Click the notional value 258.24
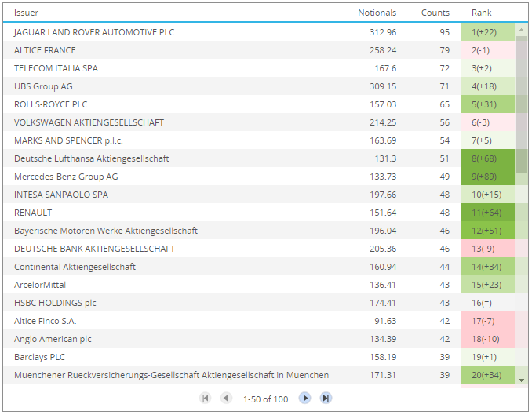This screenshot has width=532, height=415. pos(383,50)
